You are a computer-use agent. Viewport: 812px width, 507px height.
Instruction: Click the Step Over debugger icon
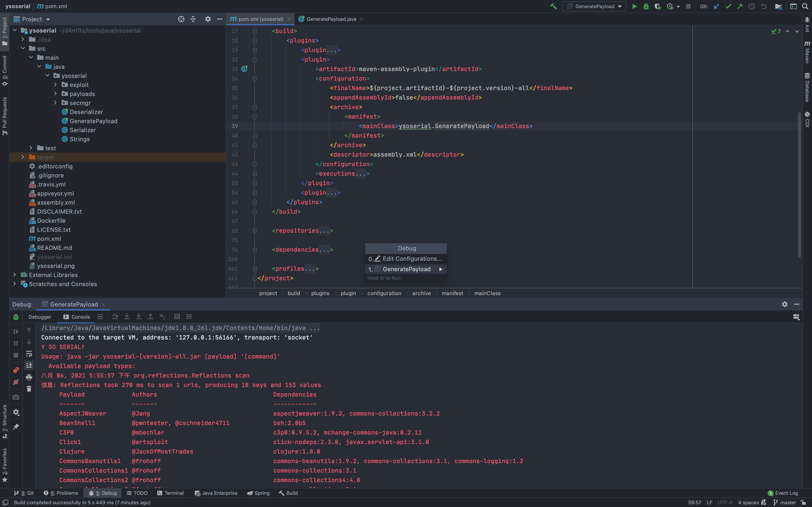115,317
